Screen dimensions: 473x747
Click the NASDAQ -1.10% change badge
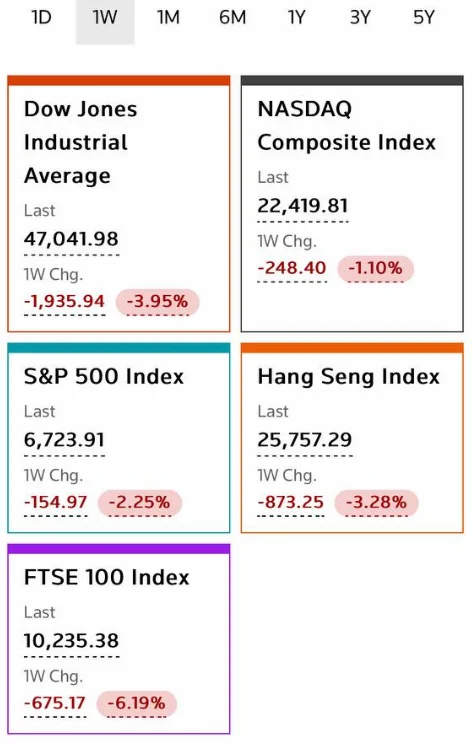pos(375,268)
